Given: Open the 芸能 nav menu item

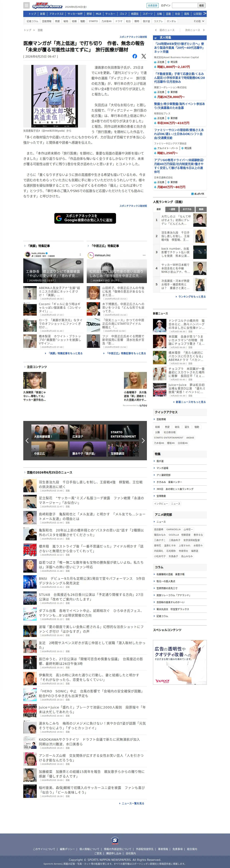Looking at the screenshot, I should click(168, 14).
